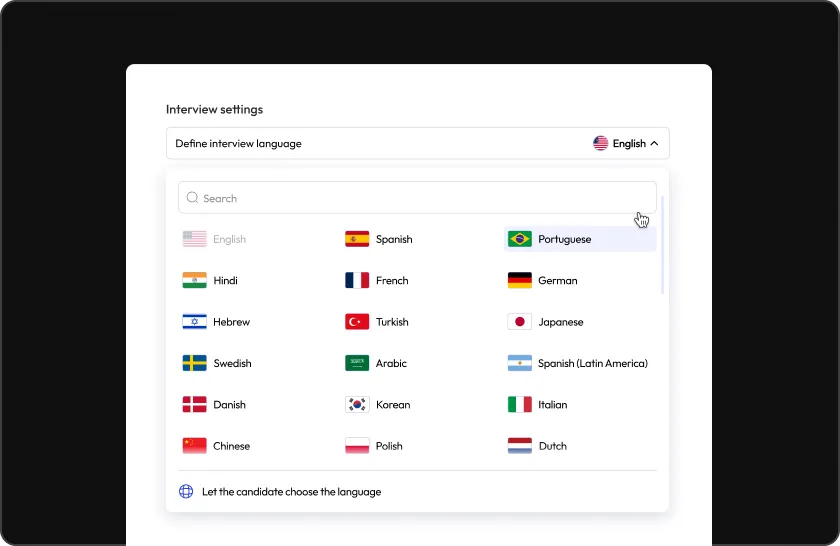This screenshot has width=840, height=546.
Task: Click the Germany flag icon
Action: 520,280
